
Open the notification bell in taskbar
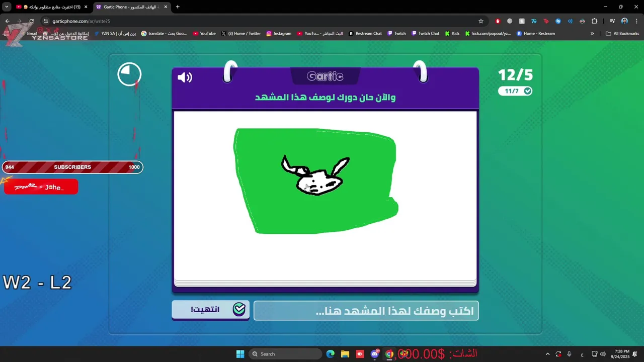pos(635,354)
